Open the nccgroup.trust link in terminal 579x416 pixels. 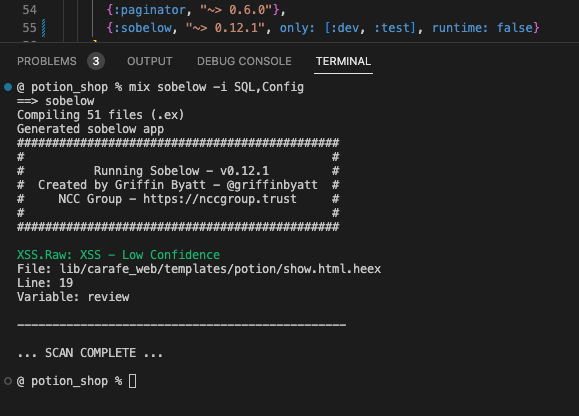tap(220, 199)
